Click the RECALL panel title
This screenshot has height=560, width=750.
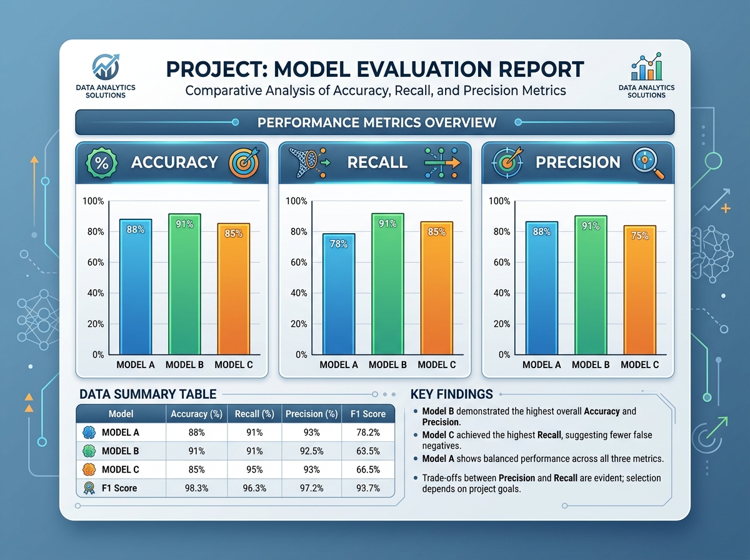(x=377, y=162)
